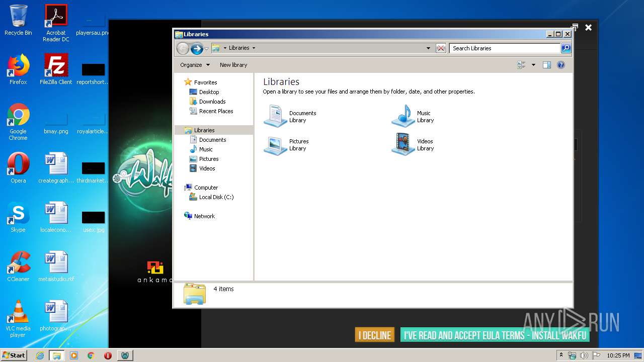Select metalstudio.rtf desktop file

(x=56, y=266)
